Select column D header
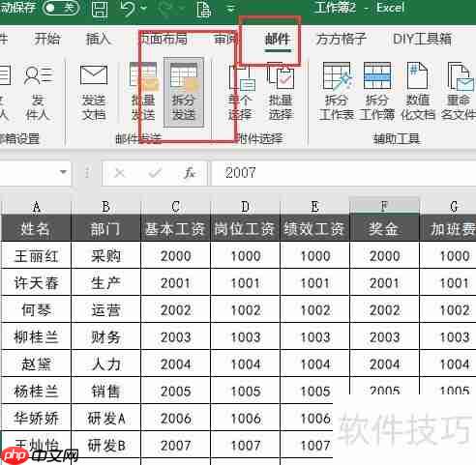 [x=245, y=206]
